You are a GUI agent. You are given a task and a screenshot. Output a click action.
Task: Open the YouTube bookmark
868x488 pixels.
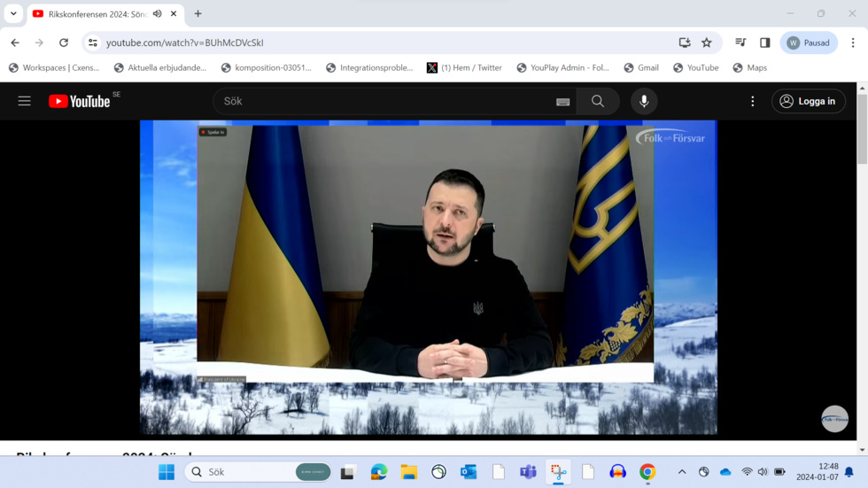point(696,67)
